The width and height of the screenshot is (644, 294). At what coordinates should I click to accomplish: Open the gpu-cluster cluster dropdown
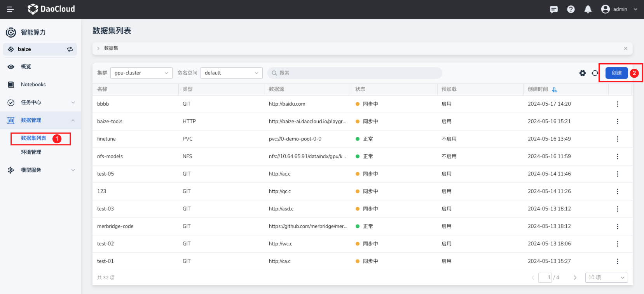(x=141, y=73)
